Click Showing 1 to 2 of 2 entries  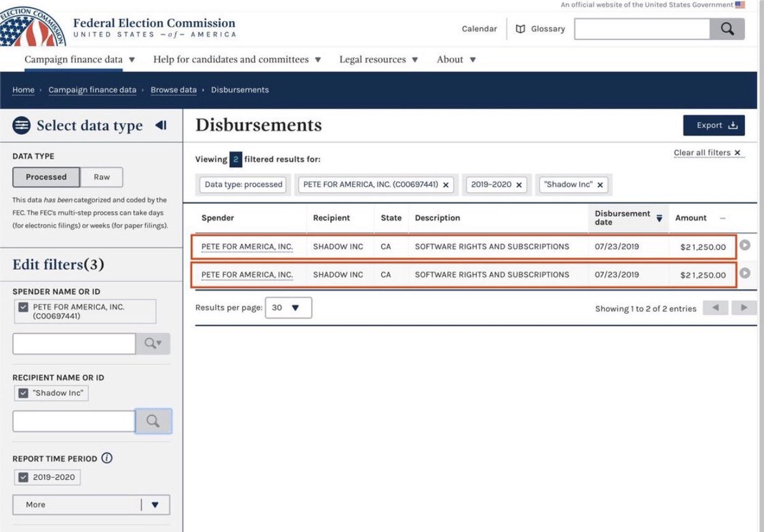[646, 309]
